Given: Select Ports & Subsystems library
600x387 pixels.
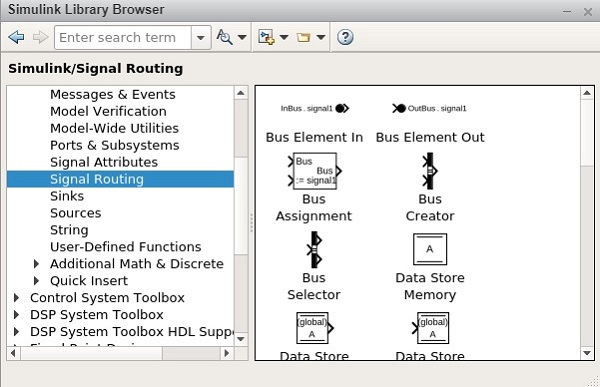Looking at the screenshot, I should tap(114, 145).
